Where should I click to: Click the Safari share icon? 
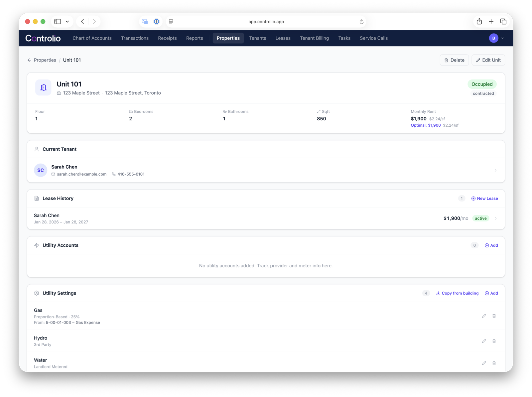(x=479, y=22)
